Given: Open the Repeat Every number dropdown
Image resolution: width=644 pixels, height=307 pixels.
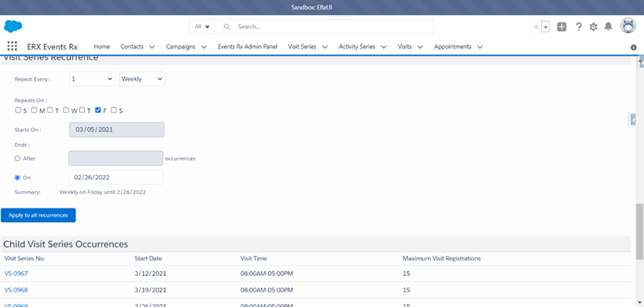Looking at the screenshot, I should click(x=92, y=79).
